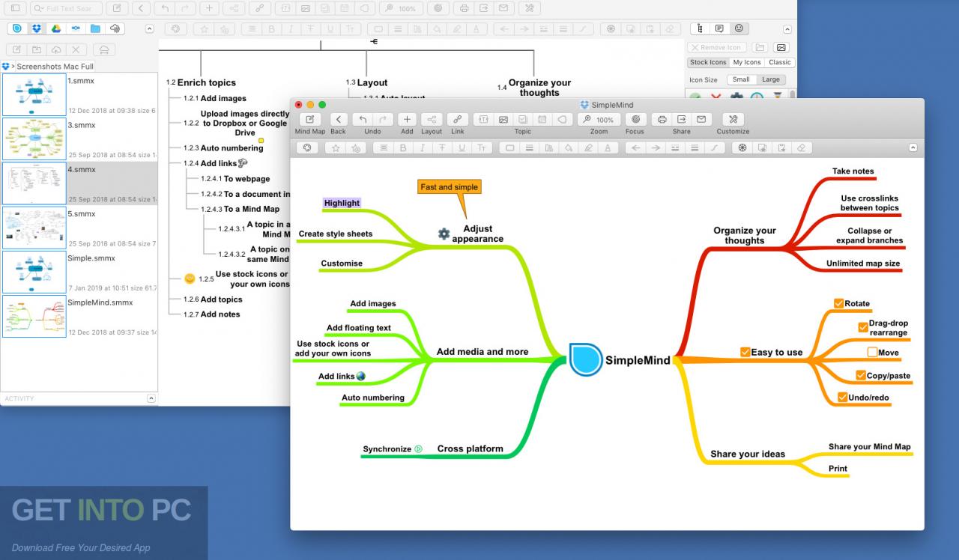
Task: Switch to the Stock Icons tab
Action: click(x=708, y=62)
